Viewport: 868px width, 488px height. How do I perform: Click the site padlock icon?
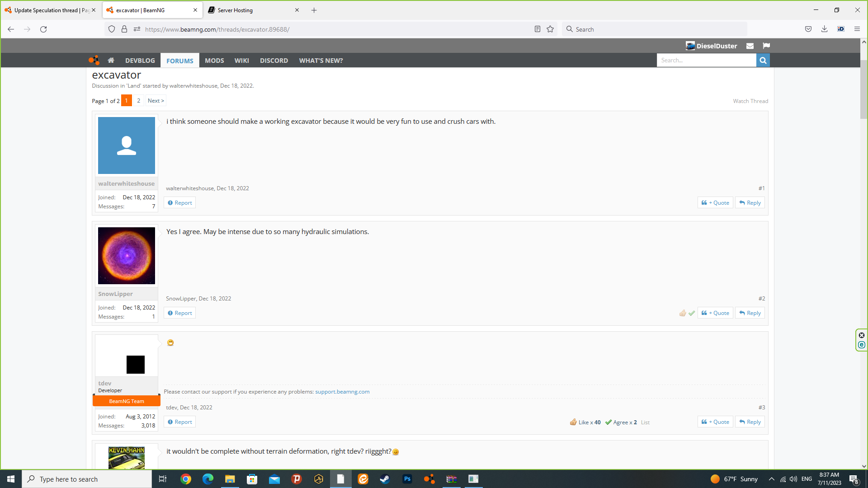point(124,29)
